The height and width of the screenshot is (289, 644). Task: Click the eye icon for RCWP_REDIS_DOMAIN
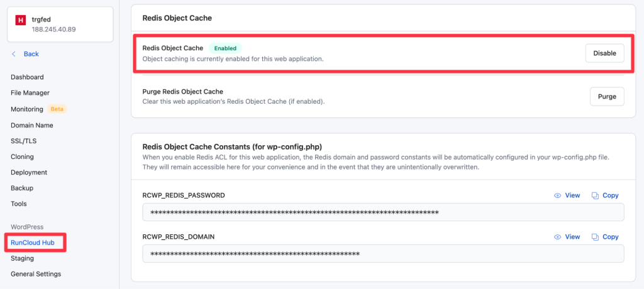coord(557,237)
